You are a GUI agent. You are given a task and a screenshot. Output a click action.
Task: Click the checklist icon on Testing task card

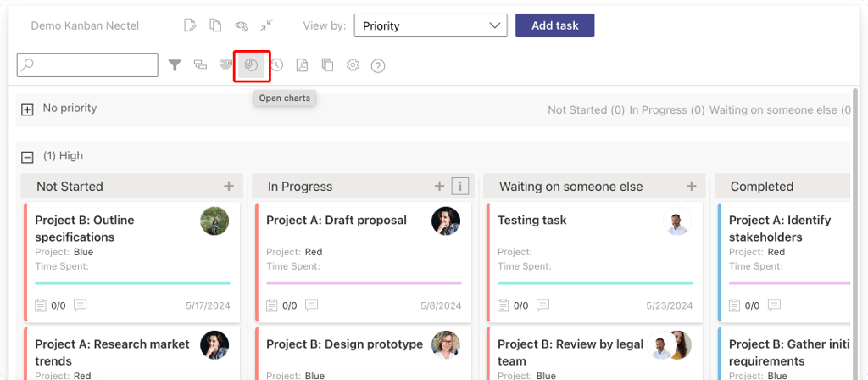coord(504,305)
